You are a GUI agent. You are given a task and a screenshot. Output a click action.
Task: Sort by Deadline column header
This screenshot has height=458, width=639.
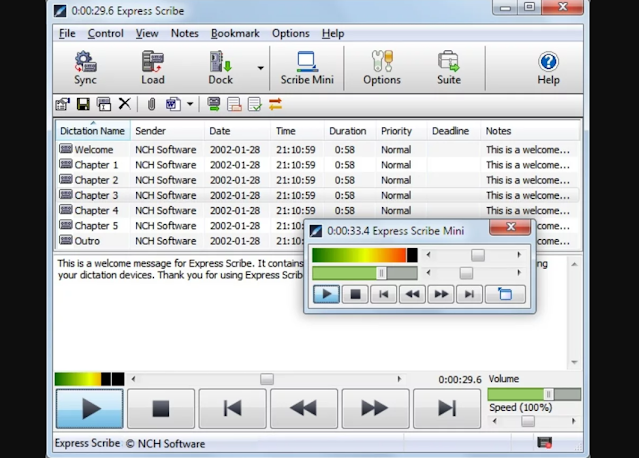click(x=454, y=131)
